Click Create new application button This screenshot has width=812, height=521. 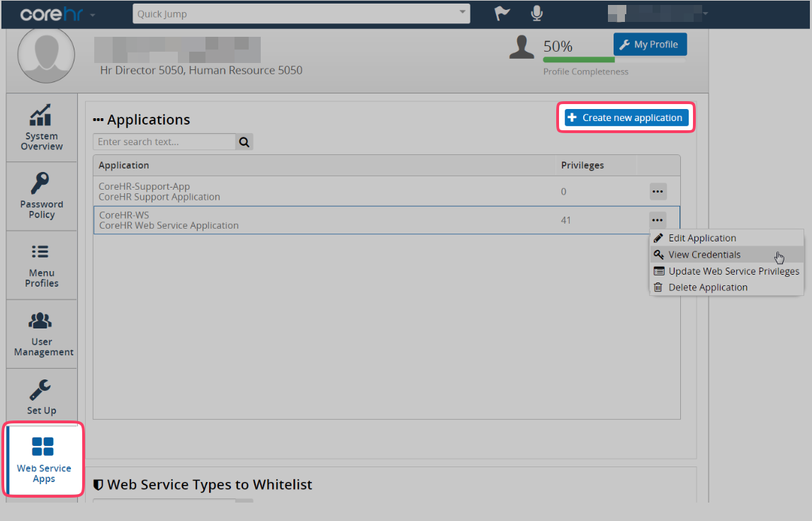point(626,118)
